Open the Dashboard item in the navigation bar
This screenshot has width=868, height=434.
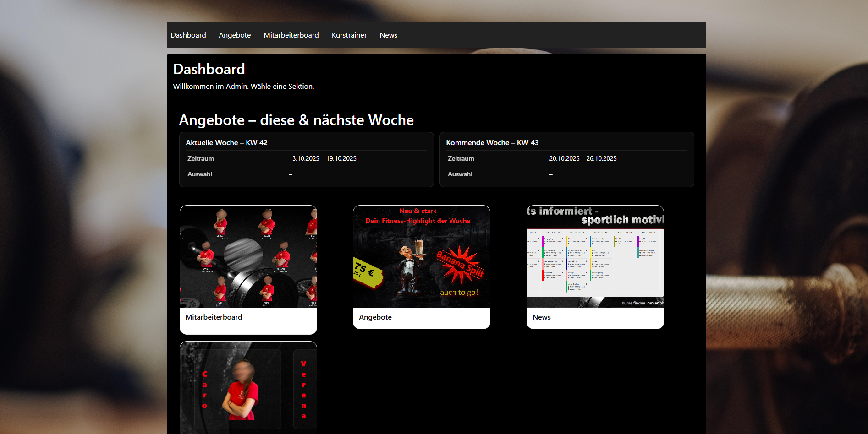(x=188, y=35)
